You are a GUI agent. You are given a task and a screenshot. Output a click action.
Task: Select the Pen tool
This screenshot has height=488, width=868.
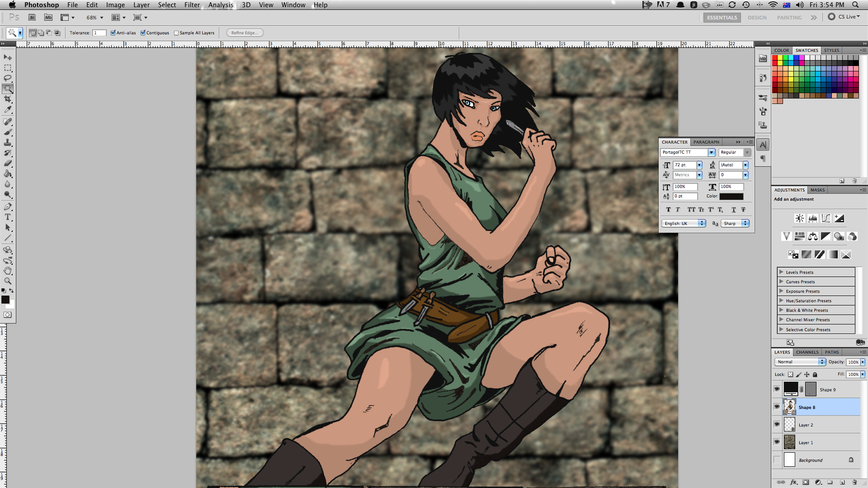pos(8,206)
